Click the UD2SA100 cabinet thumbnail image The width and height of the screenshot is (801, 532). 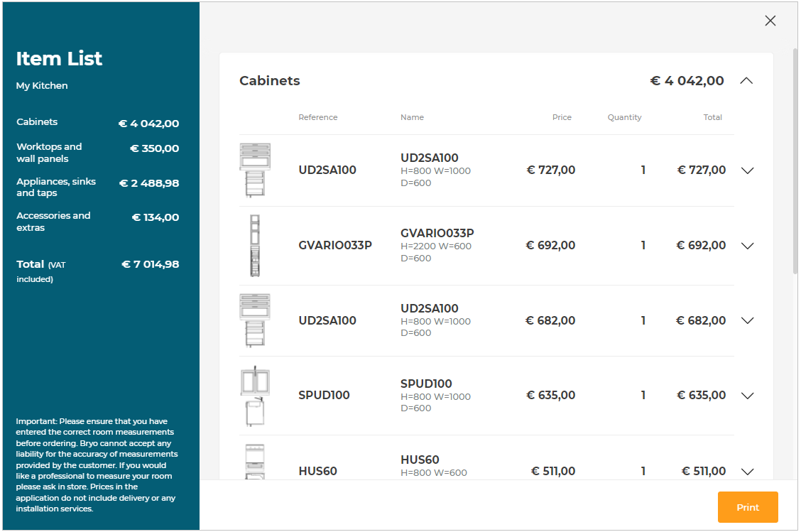[256, 169]
